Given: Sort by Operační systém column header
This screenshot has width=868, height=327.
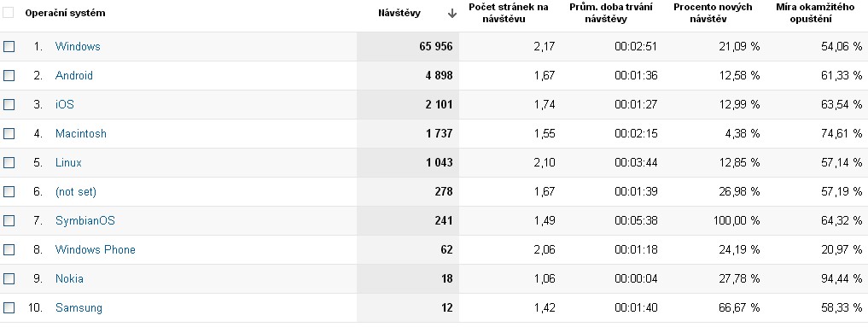Looking at the screenshot, I should [65, 13].
